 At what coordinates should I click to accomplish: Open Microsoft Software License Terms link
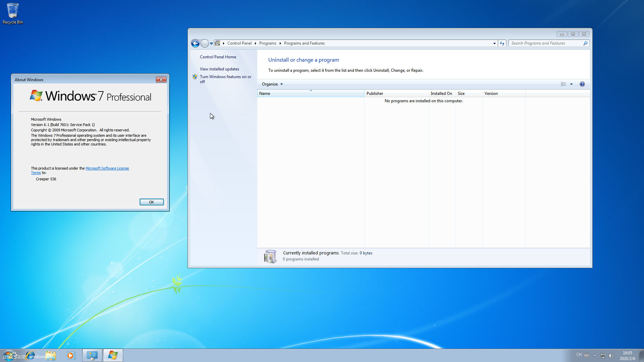(107, 168)
